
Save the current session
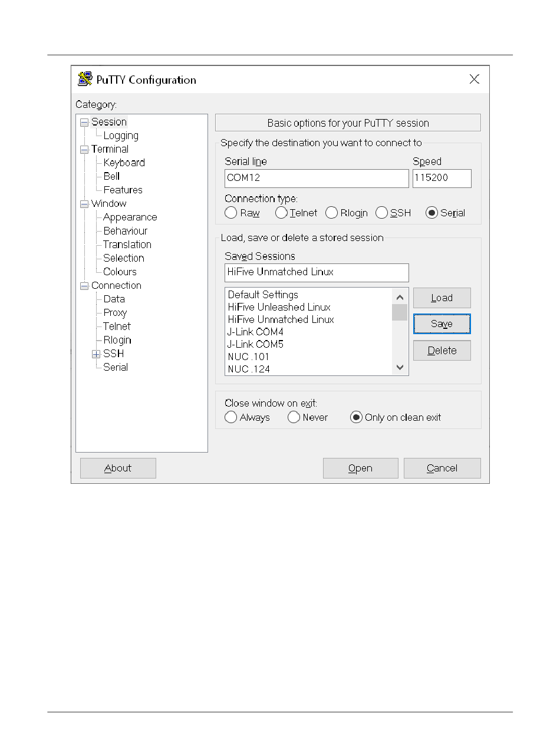click(x=442, y=324)
